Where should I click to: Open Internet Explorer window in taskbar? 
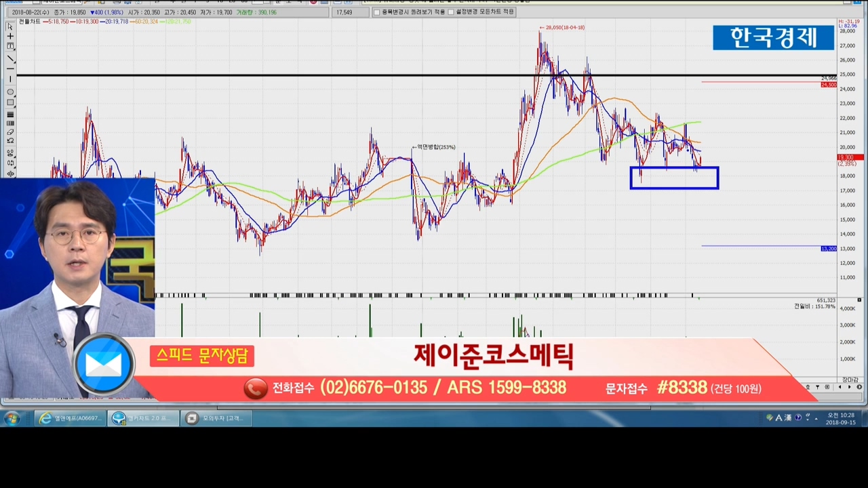(70, 419)
